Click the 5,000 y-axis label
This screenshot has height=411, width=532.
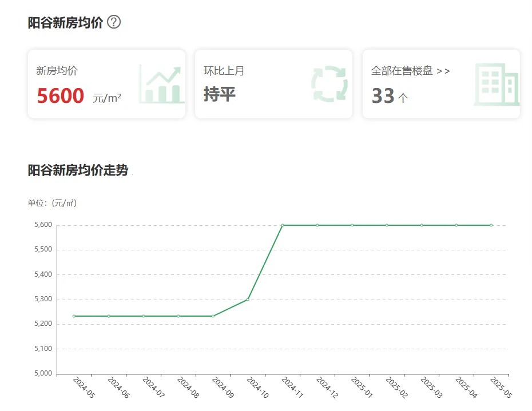pos(43,374)
